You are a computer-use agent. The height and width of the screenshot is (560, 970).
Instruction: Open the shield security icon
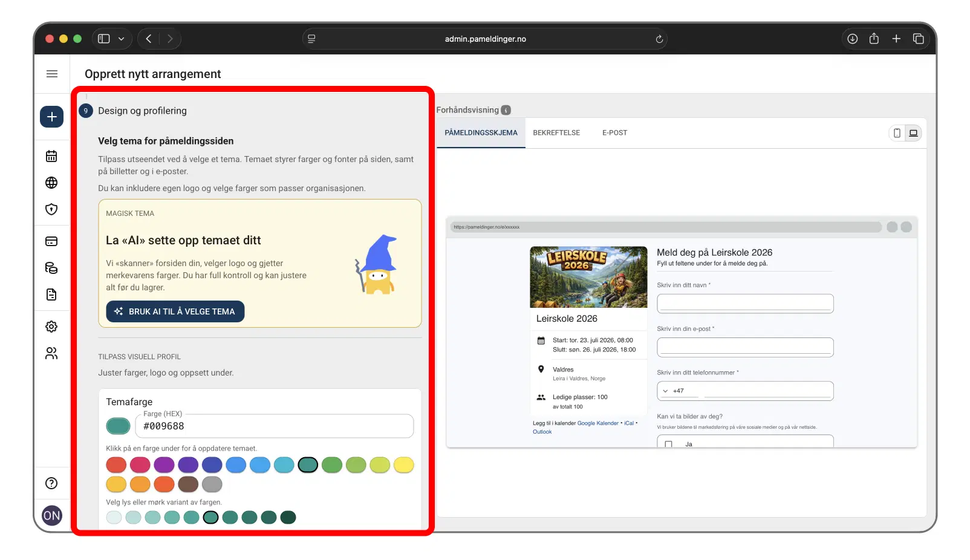pos(51,209)
